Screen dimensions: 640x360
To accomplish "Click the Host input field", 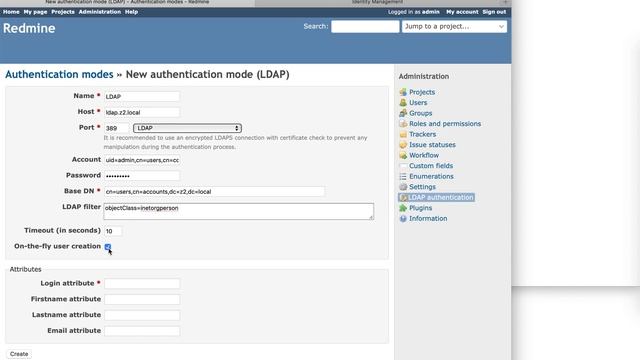I will (x=142, y=112).
